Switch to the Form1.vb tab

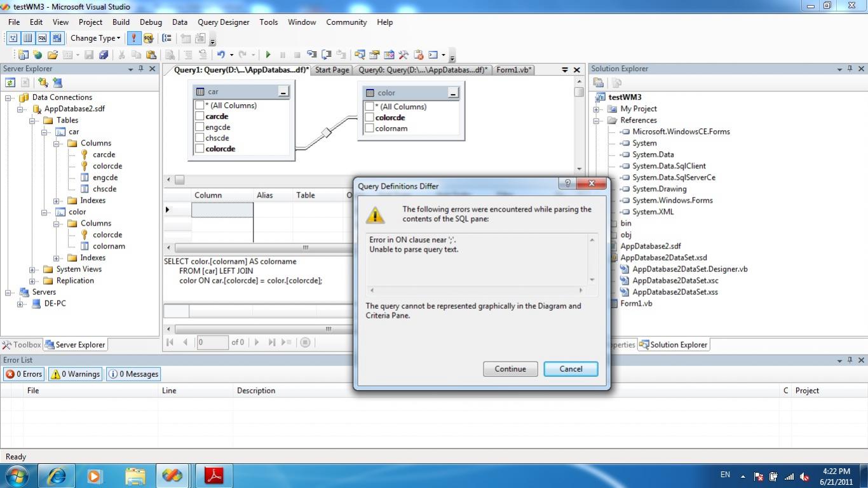coord(513,70)
